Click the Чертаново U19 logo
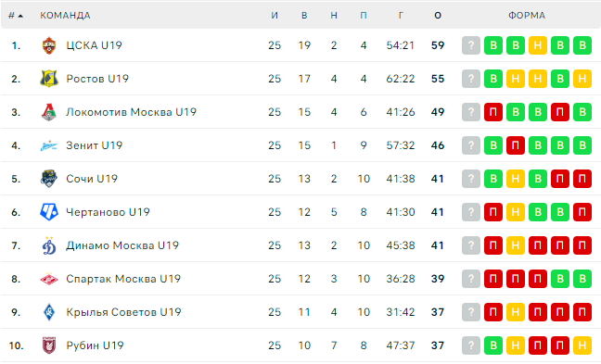The height and width of the screenshot is (364, 601). click(49, 212)
